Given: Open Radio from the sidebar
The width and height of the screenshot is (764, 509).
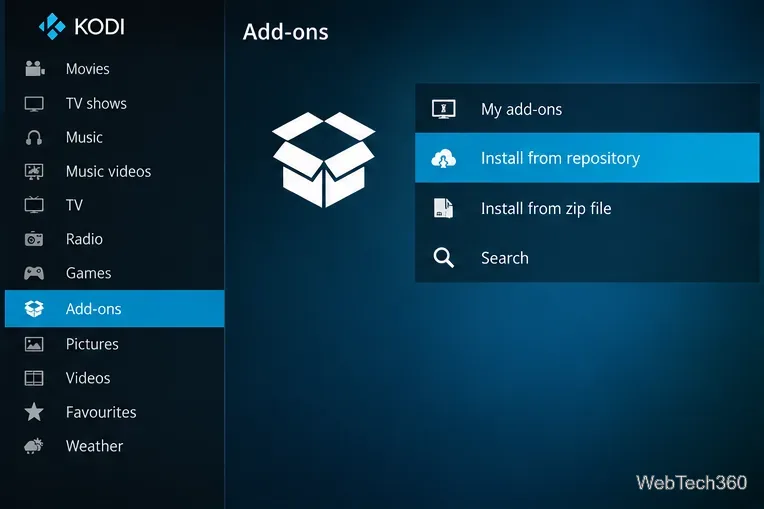Looking at the screenshot, I should point(115,239).
